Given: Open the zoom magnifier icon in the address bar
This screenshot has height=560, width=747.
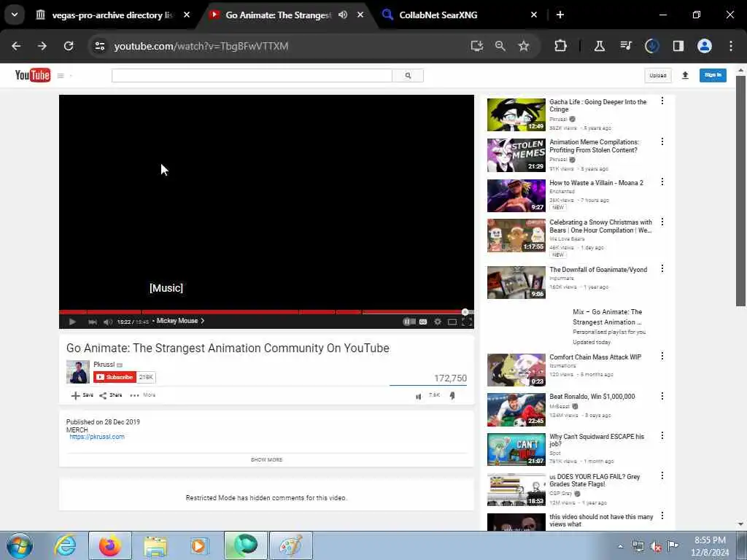Looking at the screenshot, I should (500, 46).
